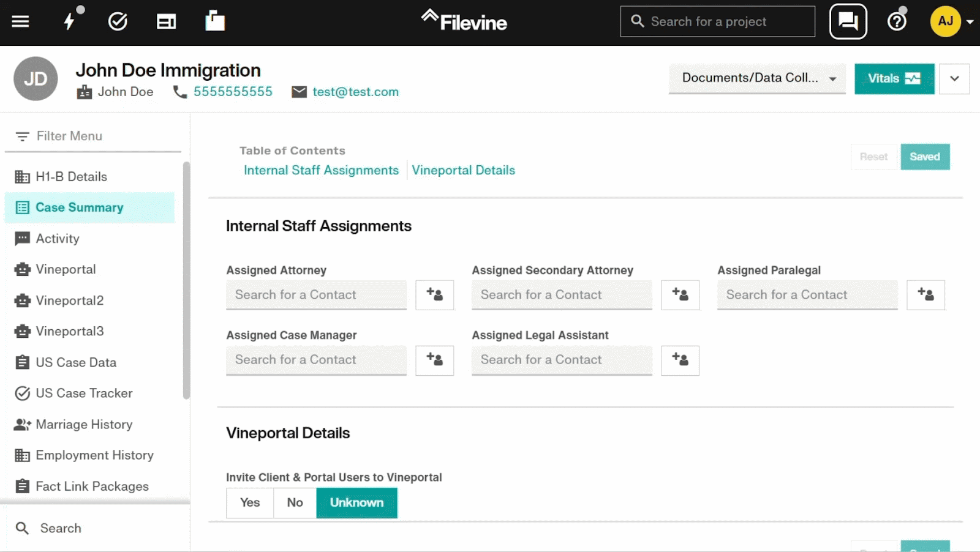Screen dimensions: 980x552
Task: Open Vineportal2 in sidebar
Action: pos(89,300)
